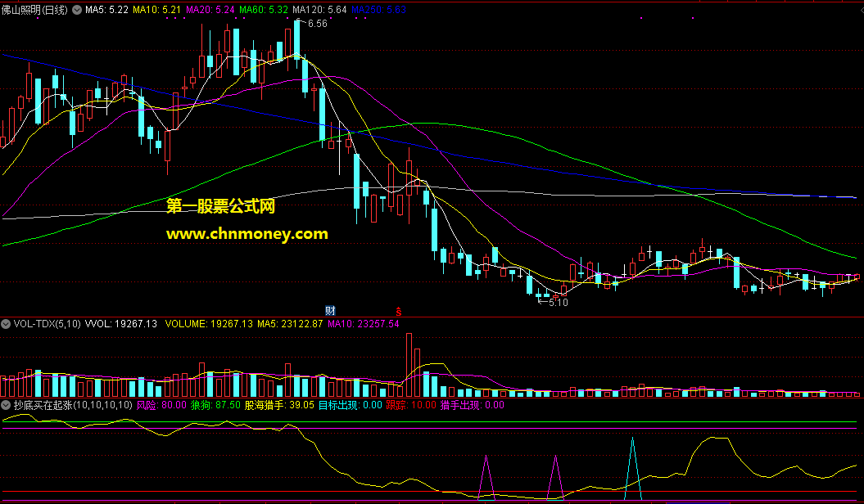Click the 跟踪: 10.00 value
This screenshot has height=504, width=864.
pyautogui.click(x=411, y=405)
